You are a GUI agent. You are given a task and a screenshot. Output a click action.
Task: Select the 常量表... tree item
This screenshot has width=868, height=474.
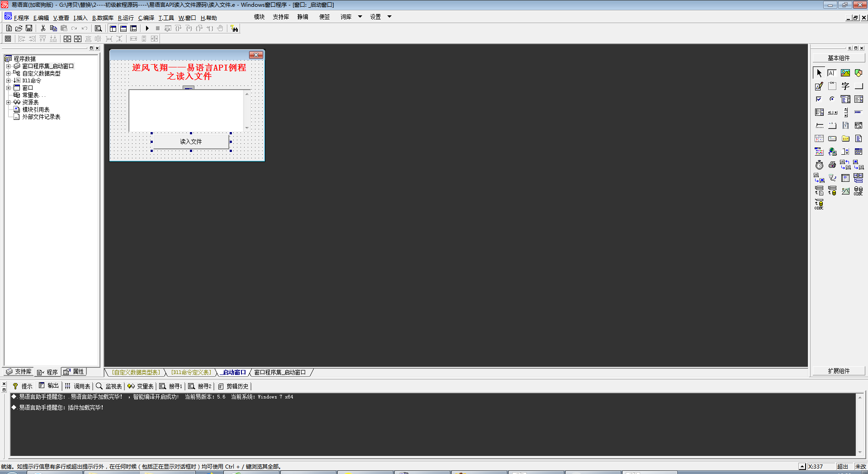coord(34,95)
